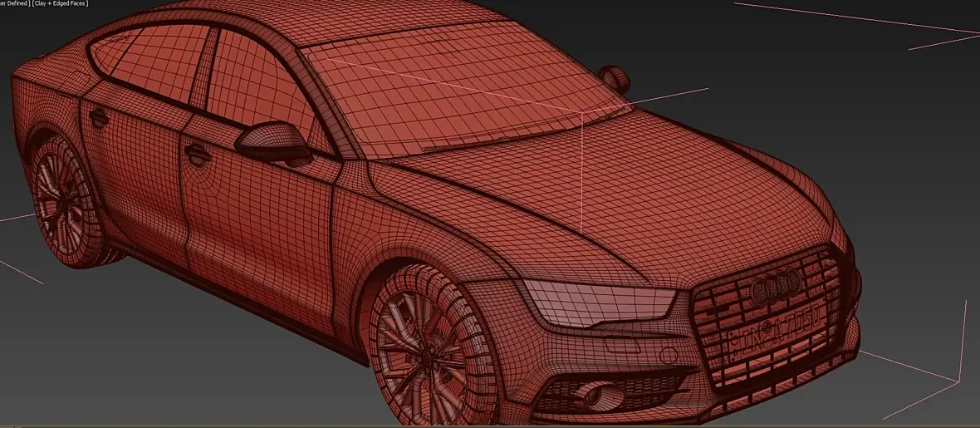The image size is (980, 428).
Task: Click the driver side mirror
Action: [274, 143]
